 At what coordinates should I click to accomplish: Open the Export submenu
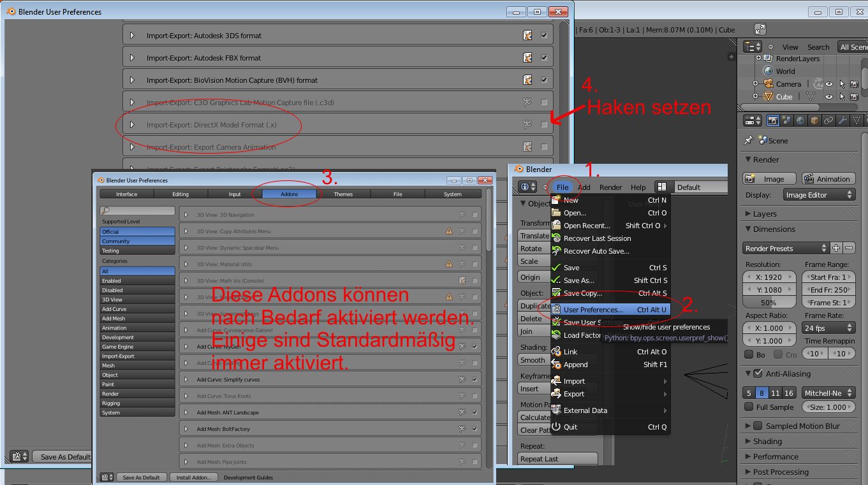pyautogui.click(x=610, y=394)
